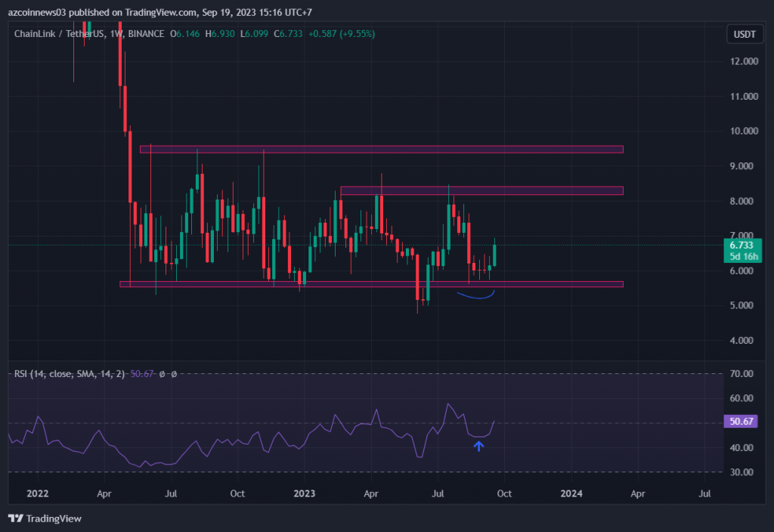Click the USDT currency button
The width and height of the screenshot is (774, 532).
point(745,34)
